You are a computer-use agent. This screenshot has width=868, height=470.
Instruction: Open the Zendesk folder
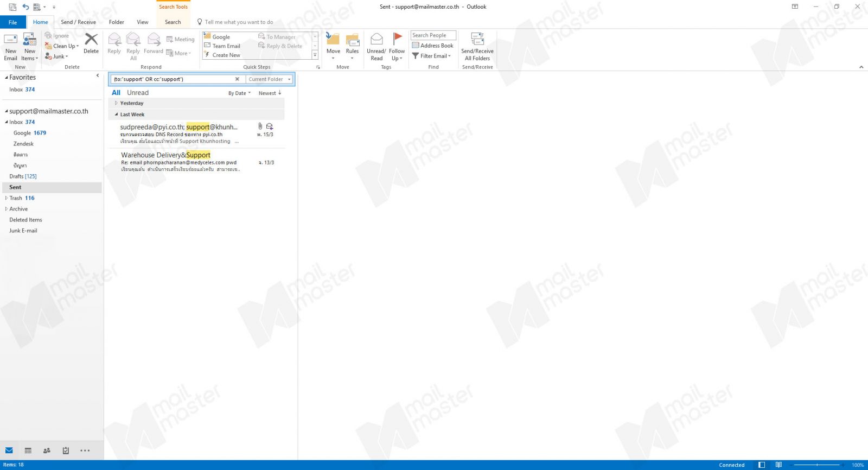click(23, 144)
